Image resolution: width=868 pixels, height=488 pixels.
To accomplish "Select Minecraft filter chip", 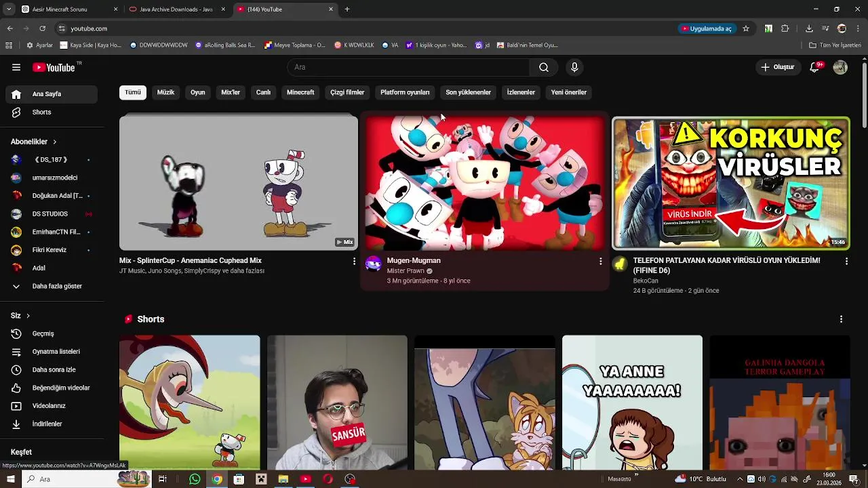I will coord(300,92).
